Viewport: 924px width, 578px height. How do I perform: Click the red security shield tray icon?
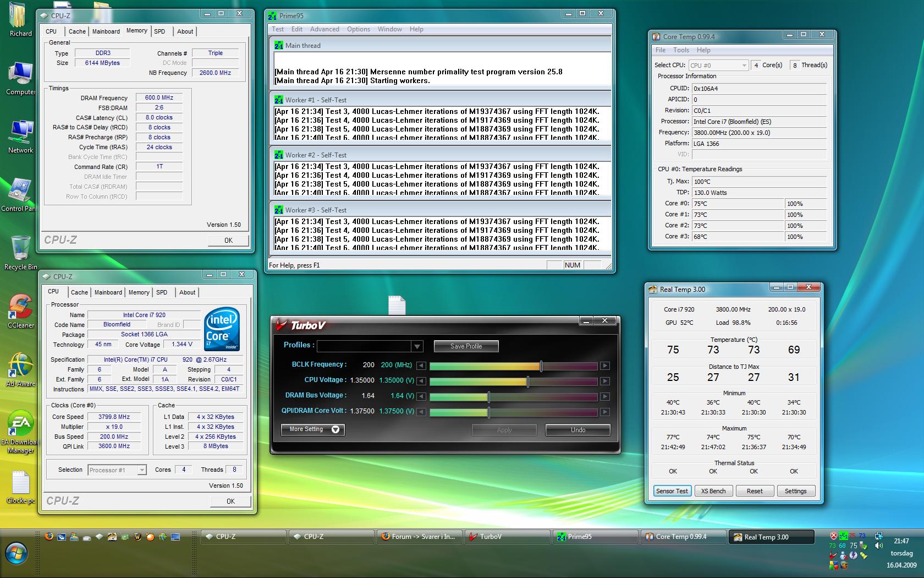(834, 536)
